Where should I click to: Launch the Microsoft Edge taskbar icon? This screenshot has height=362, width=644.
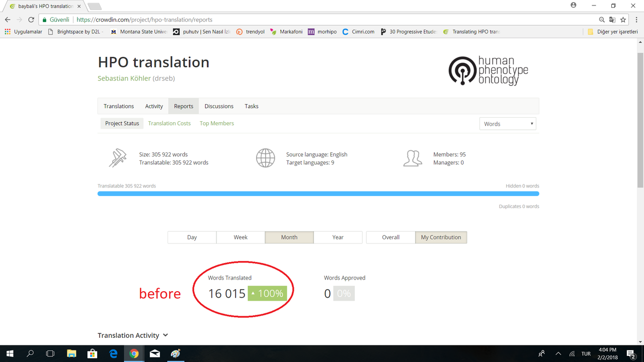click(x=113, y=353)
